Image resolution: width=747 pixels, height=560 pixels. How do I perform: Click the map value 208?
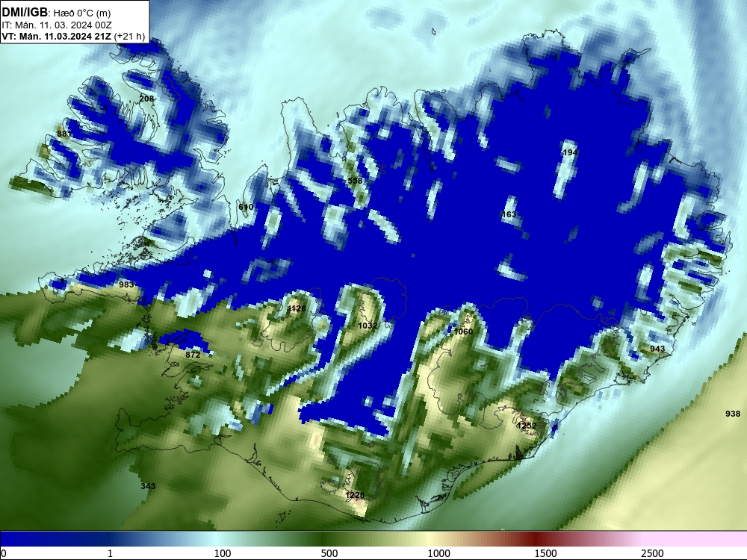146,99
